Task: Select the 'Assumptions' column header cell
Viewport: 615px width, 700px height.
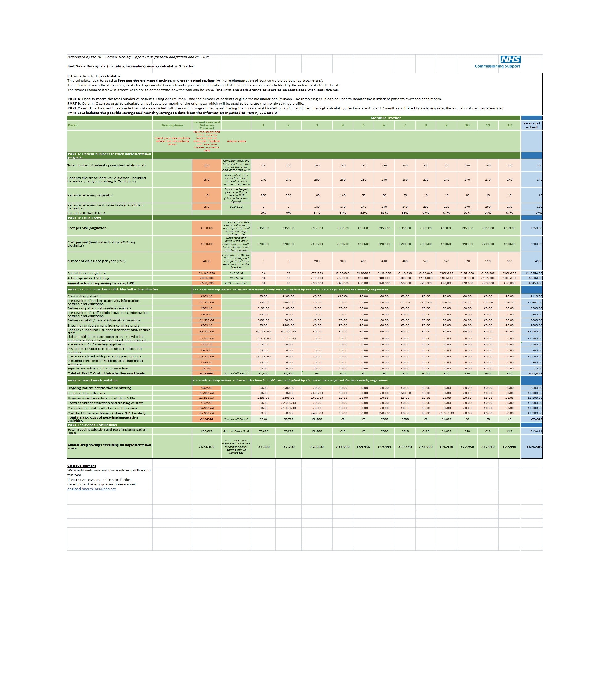Action: 172,125
